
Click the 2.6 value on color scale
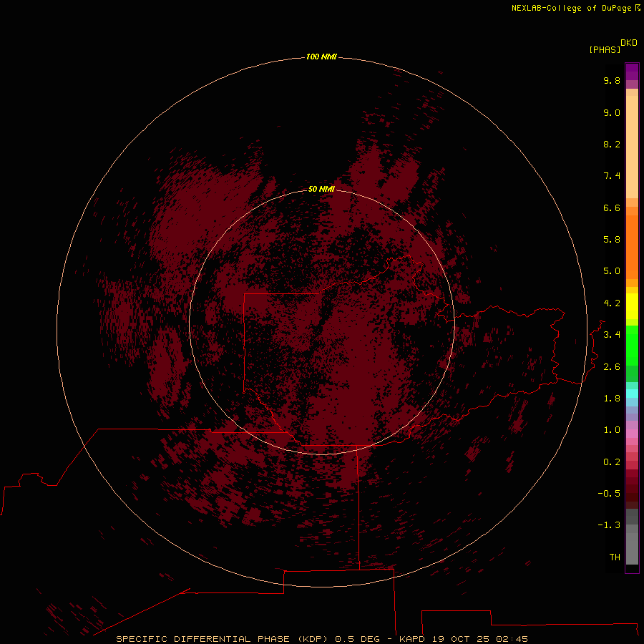(x=612, y=367)
